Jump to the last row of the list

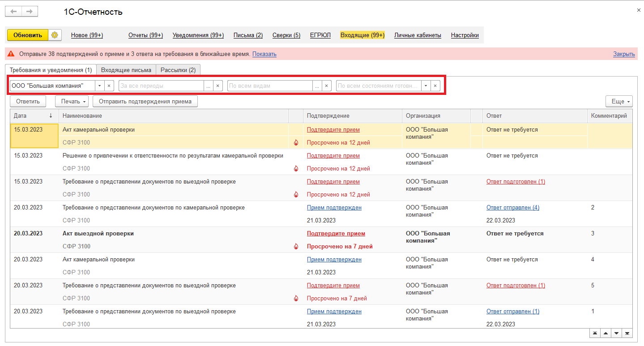click(x=627, y=333)
